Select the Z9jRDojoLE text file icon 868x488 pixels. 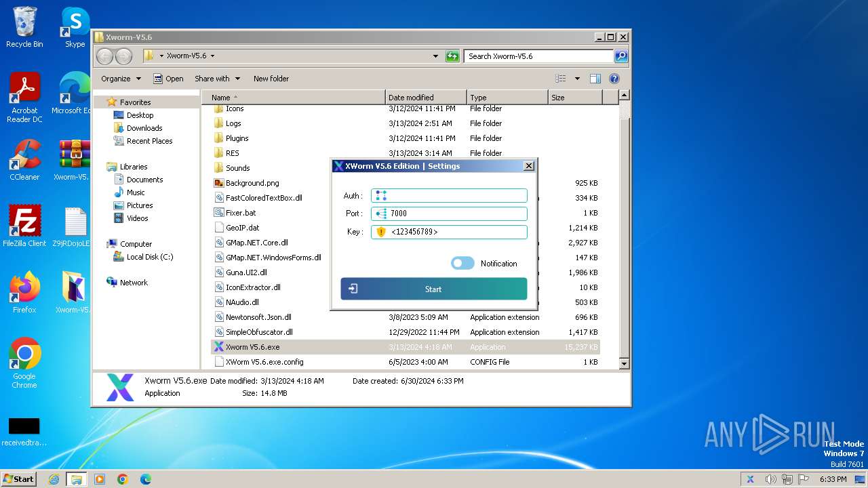[x=73, y=226]
